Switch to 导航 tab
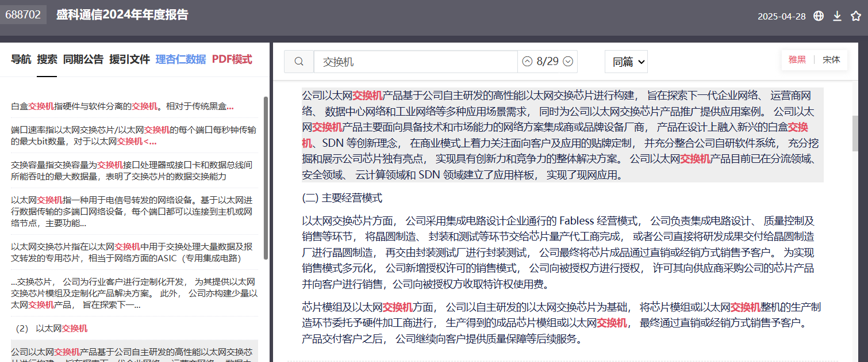Screen dimensions: 868x362 coord(21,59)
